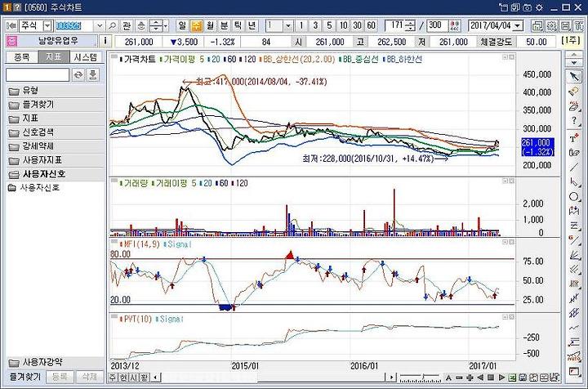The height and width of the screenshot is (389, 588).
Task: Switch to the 지표 tab
Action: (x=54, y=57)
